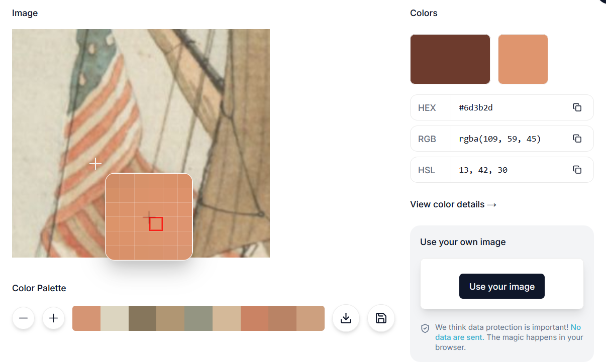606x364 pixels.
Task: Click the RGB value field
Action: click(508, 139)
